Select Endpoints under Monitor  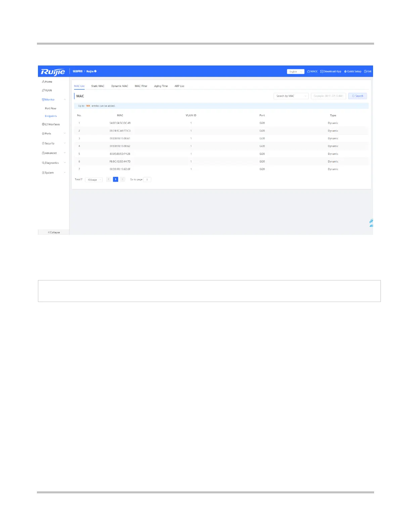[x=51, y=116]
